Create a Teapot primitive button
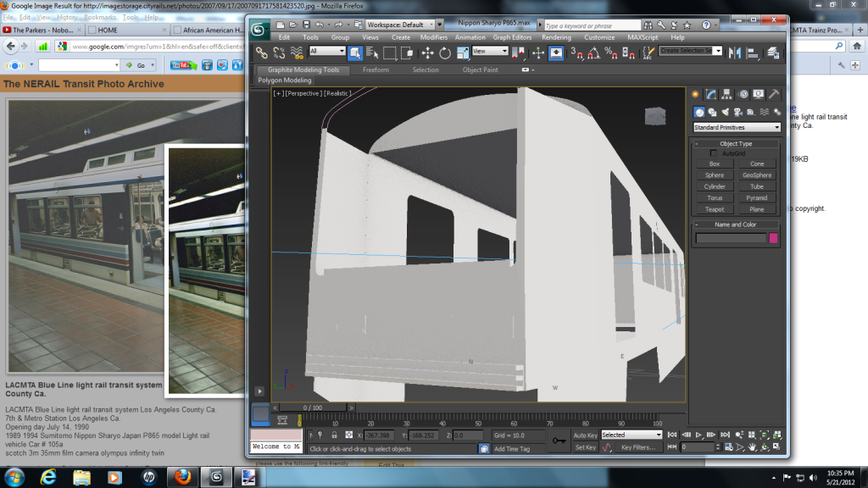 click(714, 209)
